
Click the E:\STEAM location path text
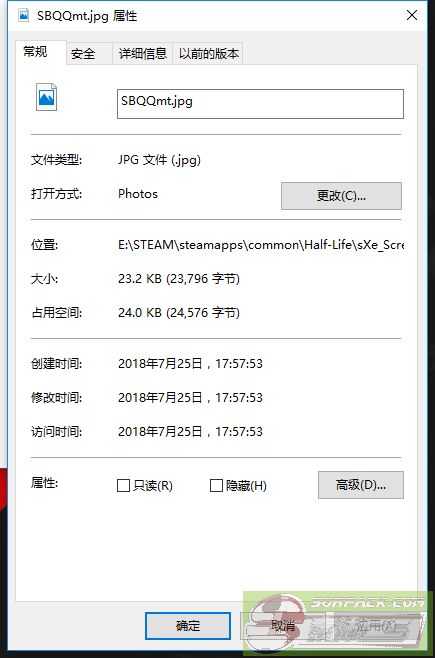click(261, 245)
